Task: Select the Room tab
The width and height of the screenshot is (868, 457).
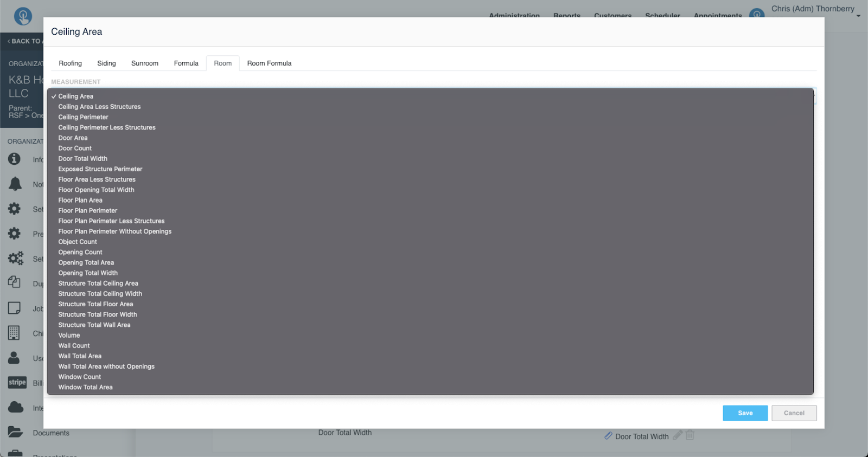Action: click(x=222, y=63)
